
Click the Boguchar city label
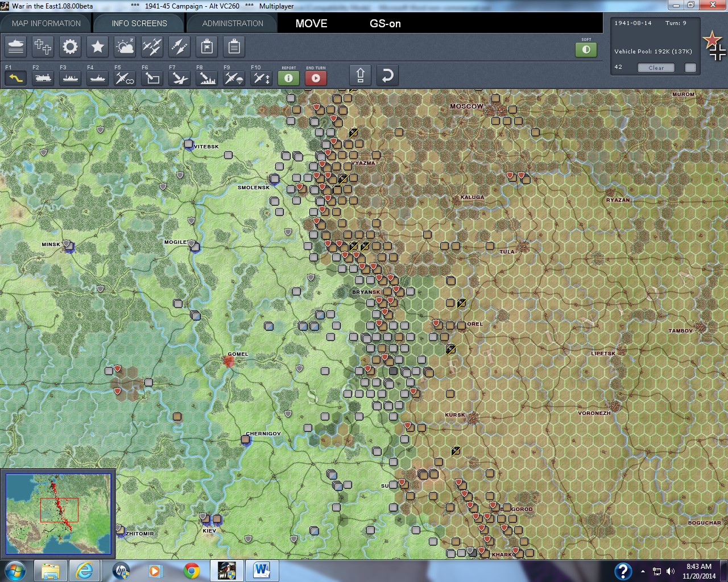(704, 523)
